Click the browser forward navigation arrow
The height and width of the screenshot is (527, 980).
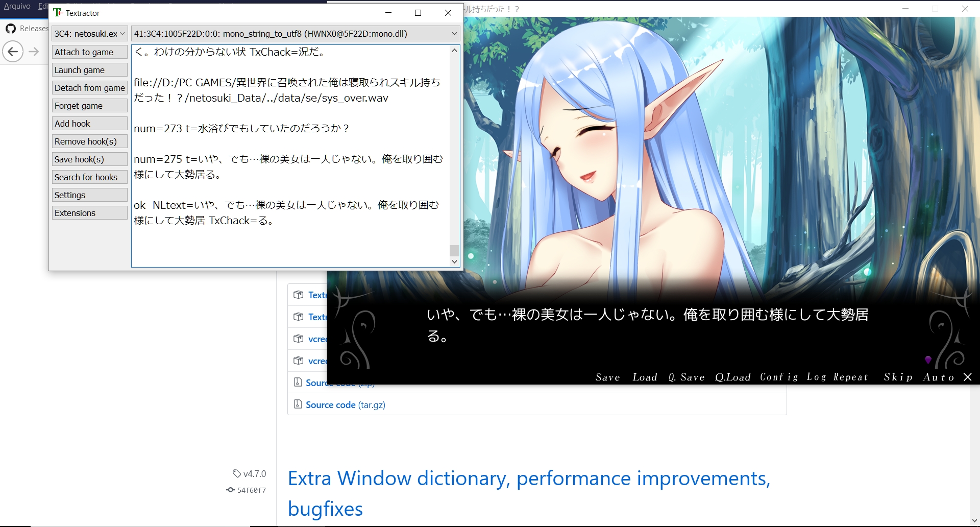pos(34,51)
